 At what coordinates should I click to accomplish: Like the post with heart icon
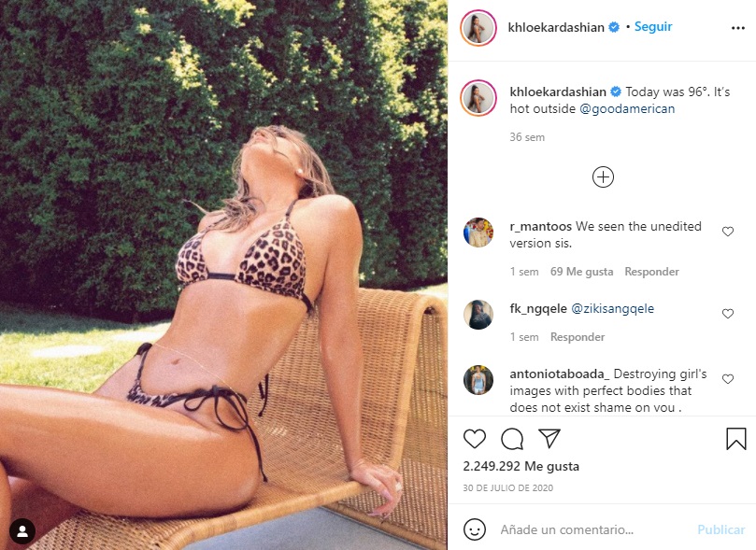click(x=475, y=439)
